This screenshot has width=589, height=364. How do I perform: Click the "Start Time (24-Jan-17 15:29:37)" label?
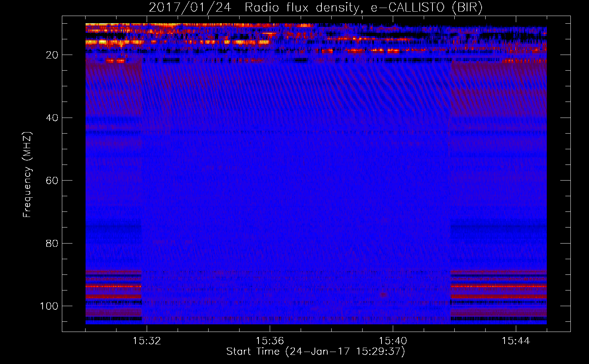coord(316,352)
